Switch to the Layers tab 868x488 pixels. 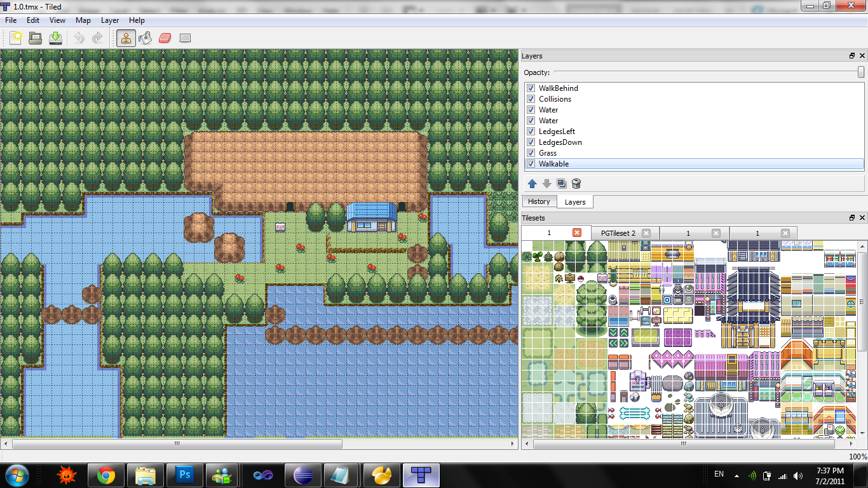[575, 202]
